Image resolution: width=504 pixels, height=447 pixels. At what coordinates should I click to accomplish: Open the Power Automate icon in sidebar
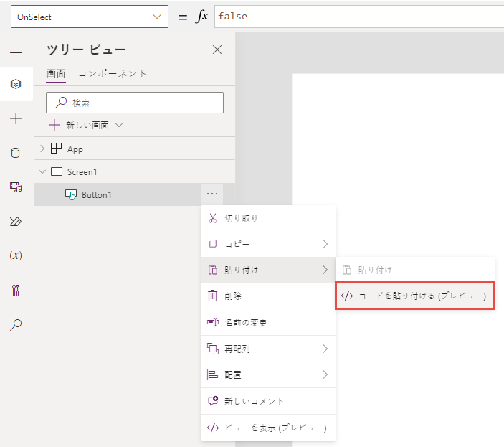[x=16, y=221]
